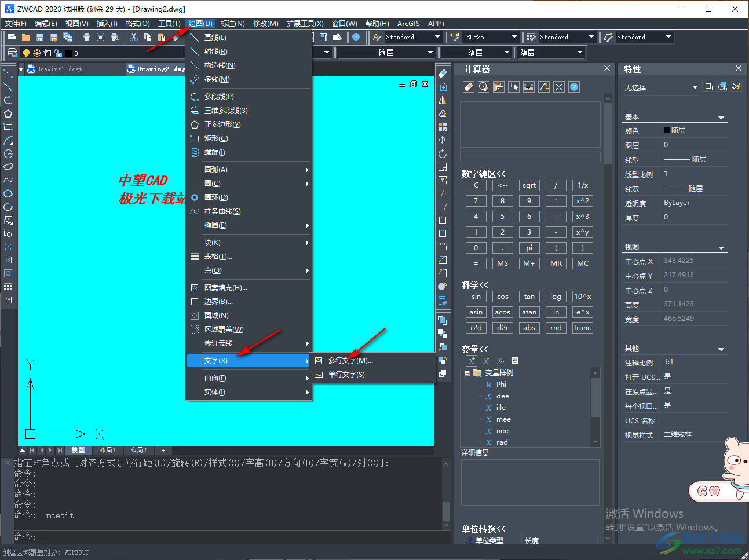Click the New variable icon in calculator
The image size is (749, 560).
tap(472, 361)
